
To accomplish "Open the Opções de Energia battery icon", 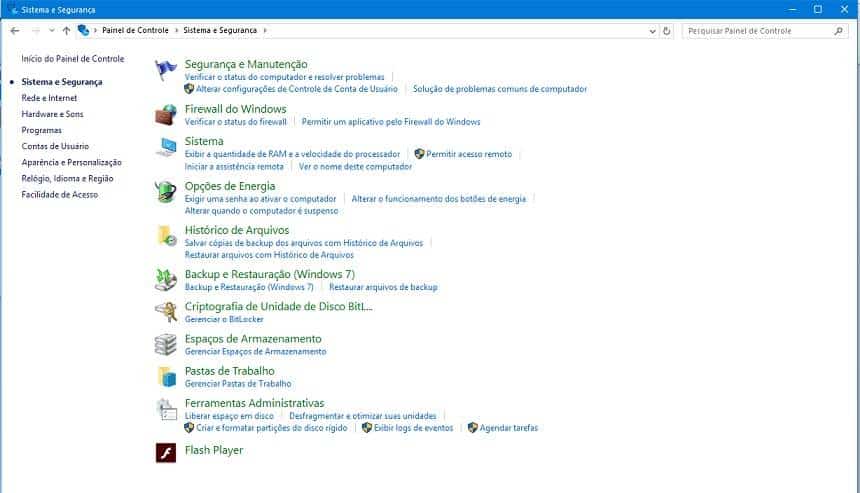I will click(x=166, y=192).
